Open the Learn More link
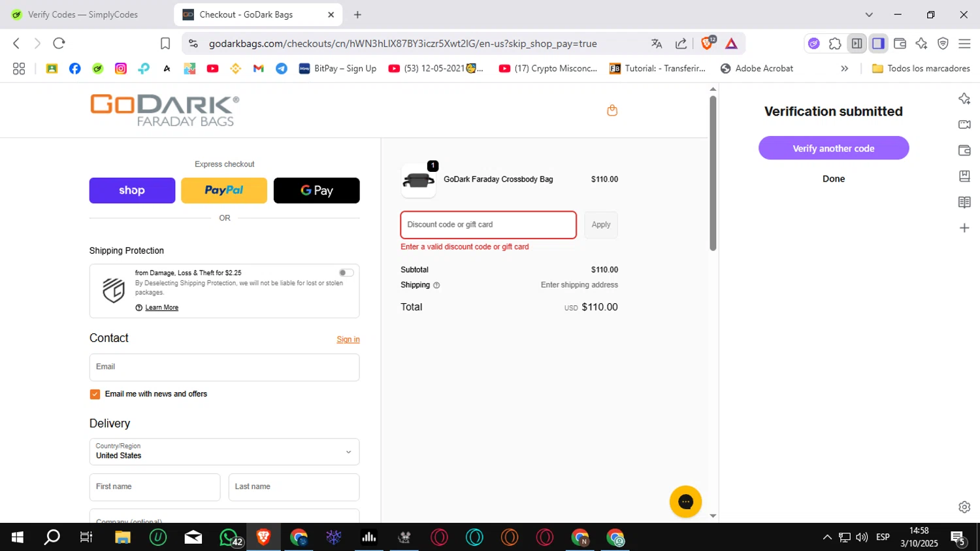Viewport: 980px width, 551px height. coord(161,308)
